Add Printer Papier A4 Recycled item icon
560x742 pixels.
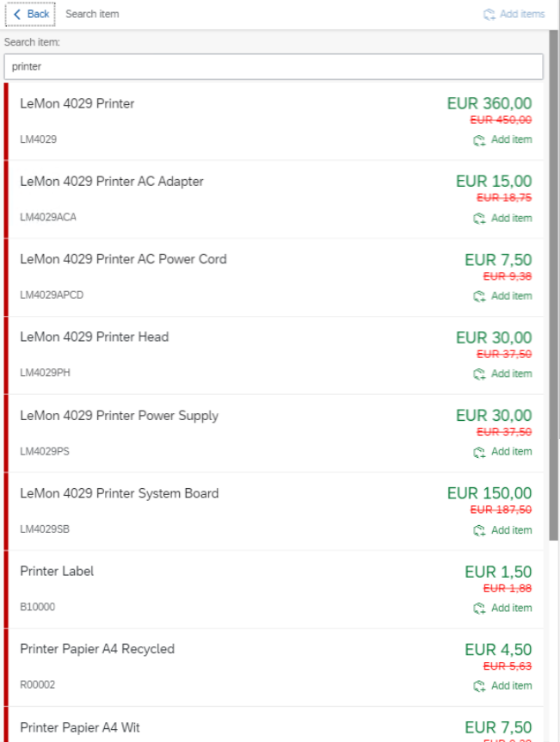(x=479, y=686)
